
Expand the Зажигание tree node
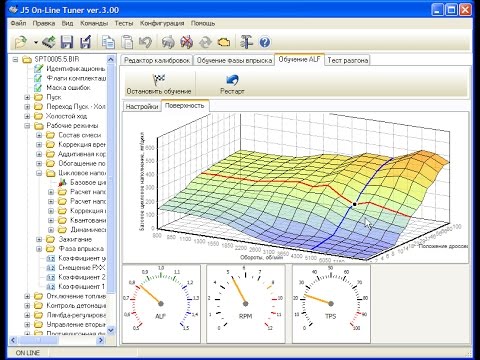coord(39,239)
